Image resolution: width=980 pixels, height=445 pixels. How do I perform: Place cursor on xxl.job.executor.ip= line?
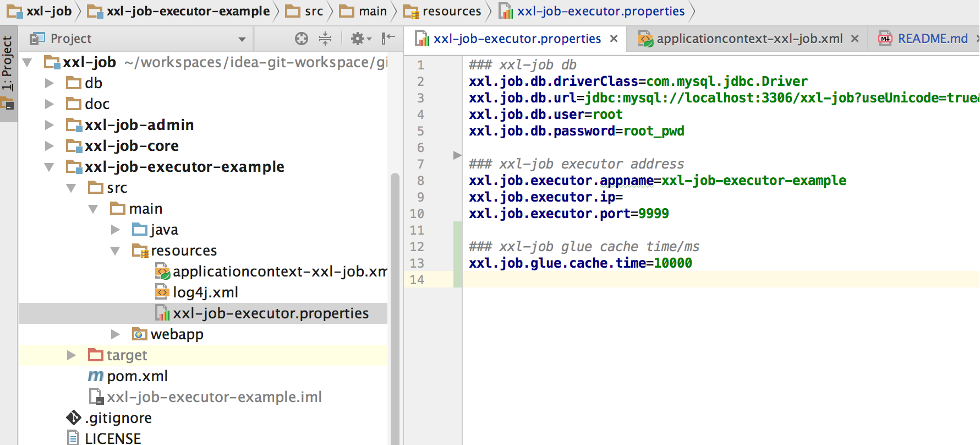pos(545,197)
